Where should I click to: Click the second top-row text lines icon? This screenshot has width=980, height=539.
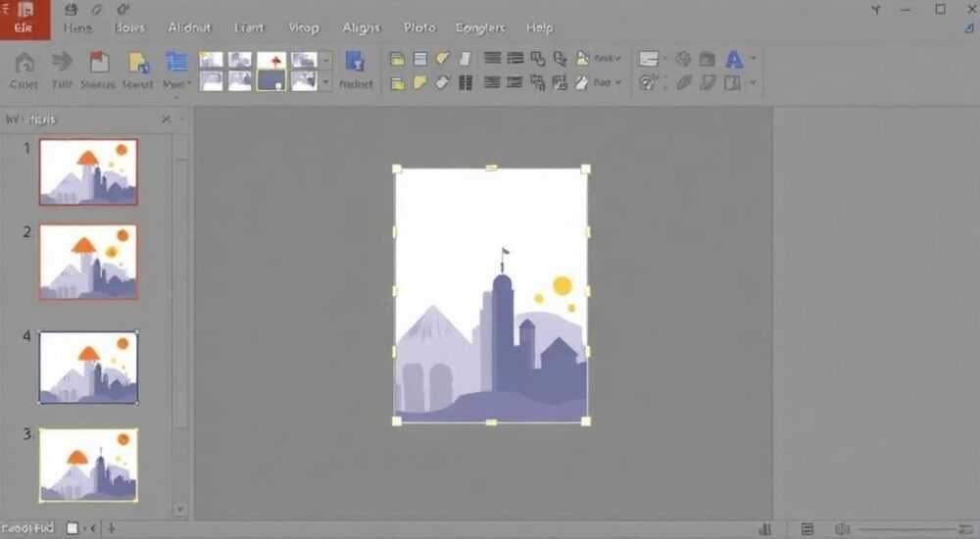(x=515, y=58)
